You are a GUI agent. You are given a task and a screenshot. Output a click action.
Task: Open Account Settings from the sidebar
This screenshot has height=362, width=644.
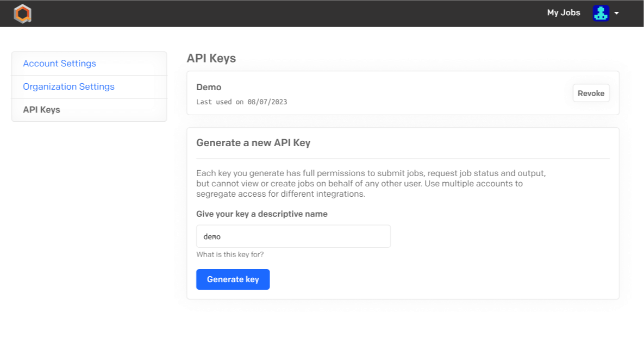tap(59, 64)
